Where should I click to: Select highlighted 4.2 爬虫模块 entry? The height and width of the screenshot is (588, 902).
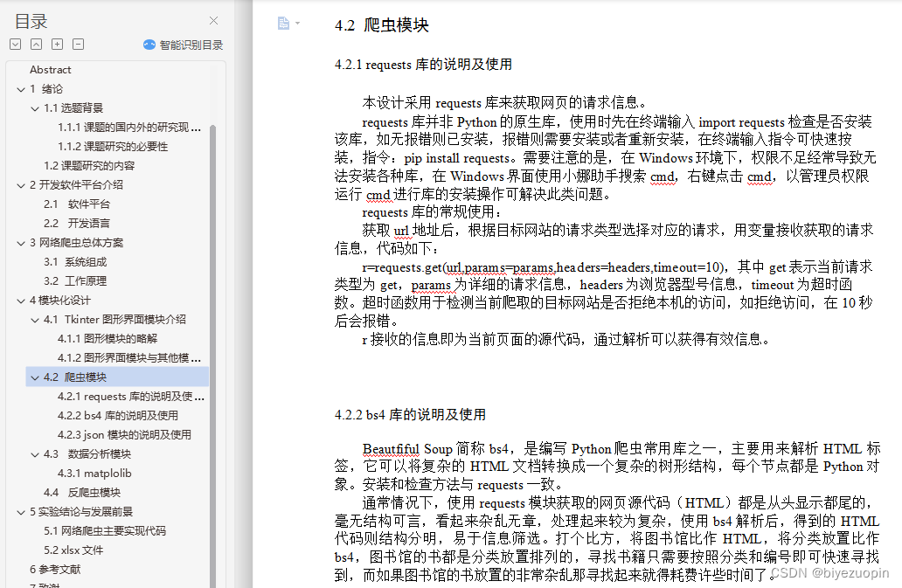tap(117, 377)
